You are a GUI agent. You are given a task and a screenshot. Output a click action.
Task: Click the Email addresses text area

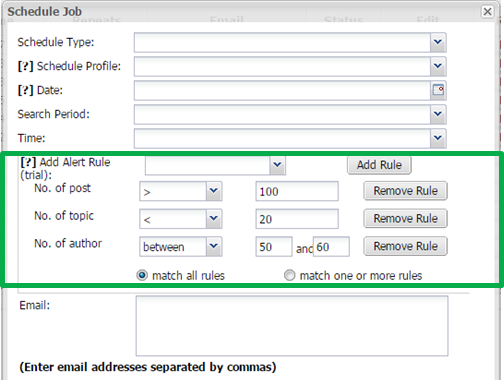coord(292,326)
